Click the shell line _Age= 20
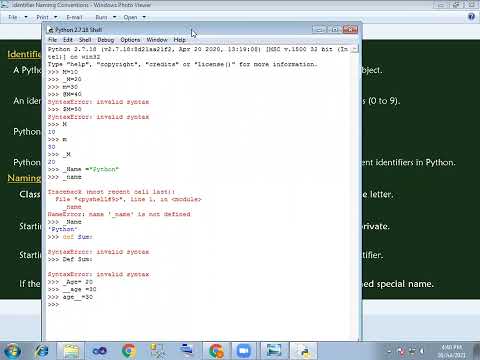Viewport: 480px width, 360px height. point(70,282)
